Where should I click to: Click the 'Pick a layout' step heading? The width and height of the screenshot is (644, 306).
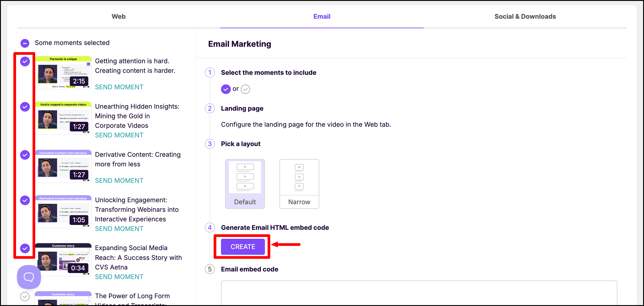241,144
